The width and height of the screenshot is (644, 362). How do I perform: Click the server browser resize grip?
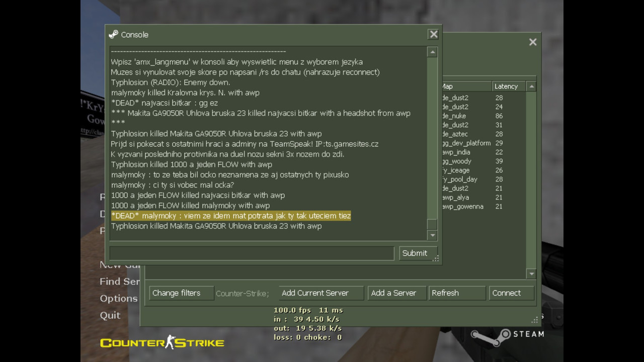535,320
